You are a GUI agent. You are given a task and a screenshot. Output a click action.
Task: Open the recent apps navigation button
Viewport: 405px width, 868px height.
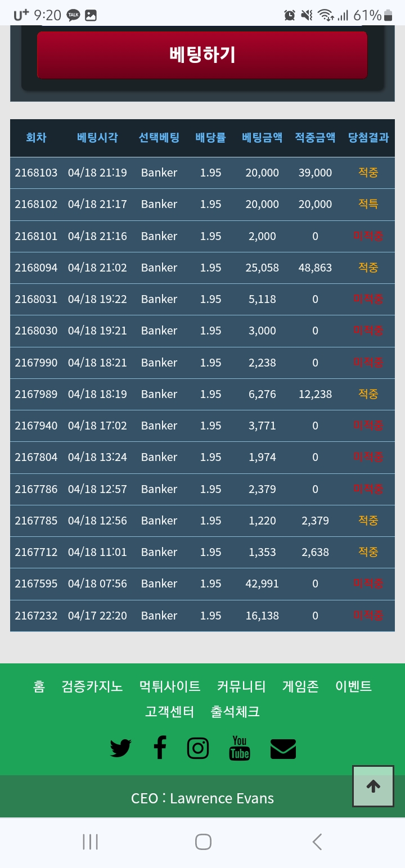point(90,842)
